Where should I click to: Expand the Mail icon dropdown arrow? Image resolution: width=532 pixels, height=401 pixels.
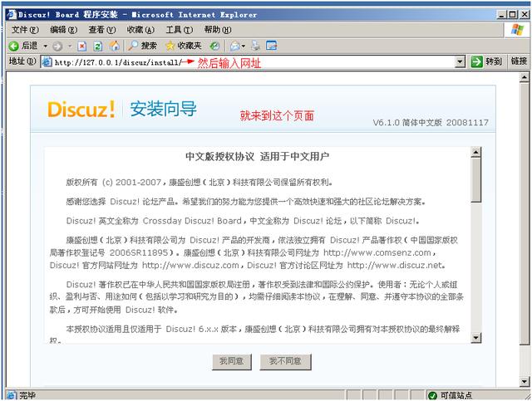pos(244,46)
